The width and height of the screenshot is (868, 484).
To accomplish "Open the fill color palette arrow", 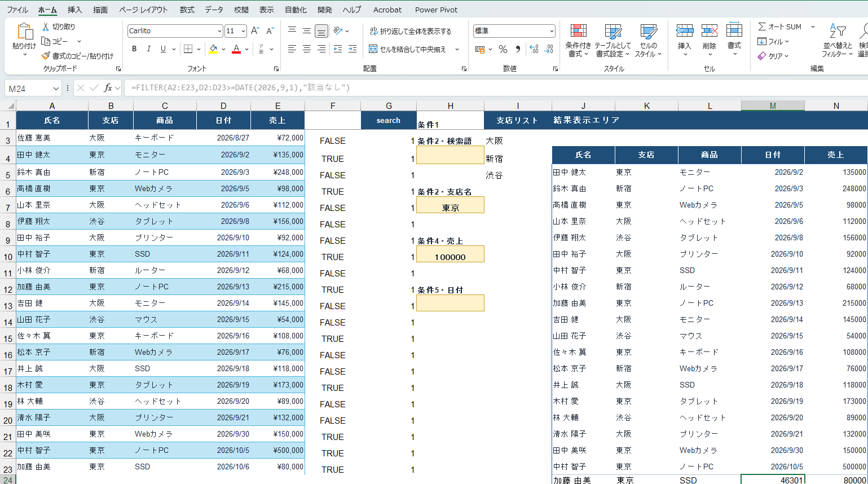I will (223, 49).
